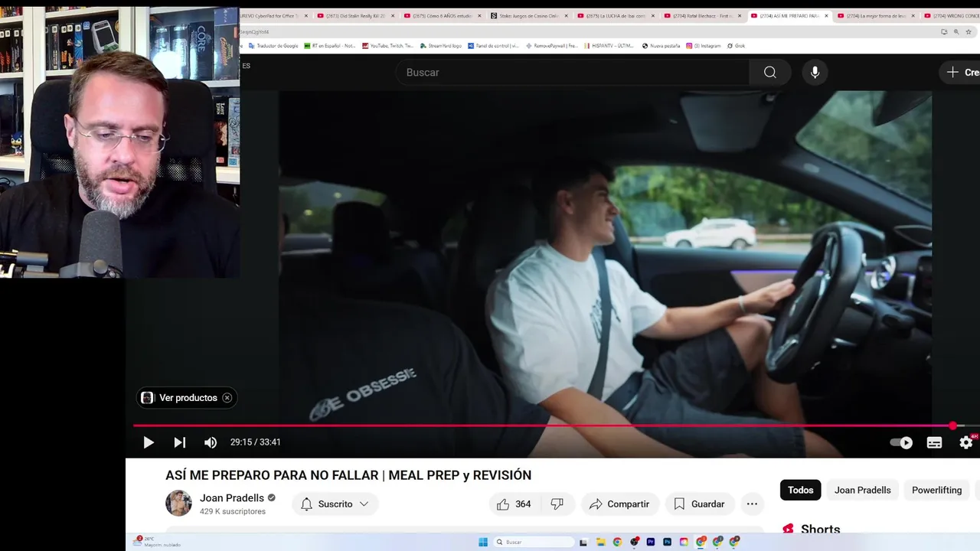Image resolution: width=980 pixels, height=551 pixels.
Task: Open YouTube, Twitch bookmark
Action: tap(387, 46)
